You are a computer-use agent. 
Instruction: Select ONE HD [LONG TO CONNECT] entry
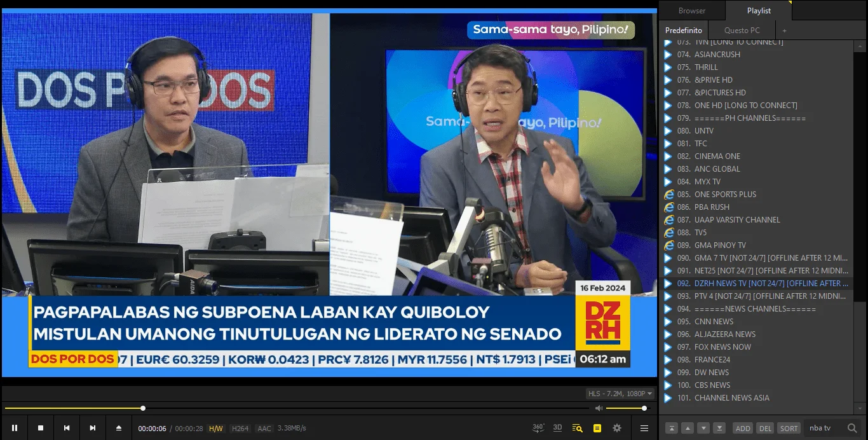point(757,106)
